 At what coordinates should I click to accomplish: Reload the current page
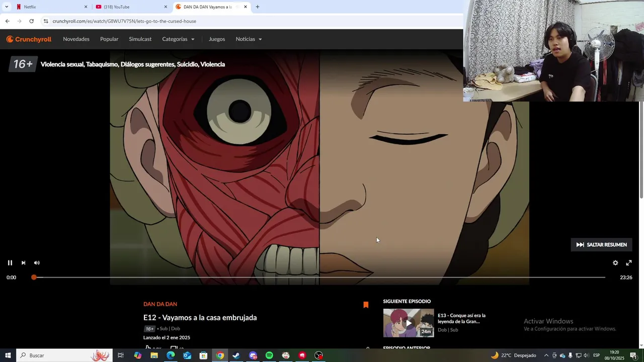pos(31,21)
